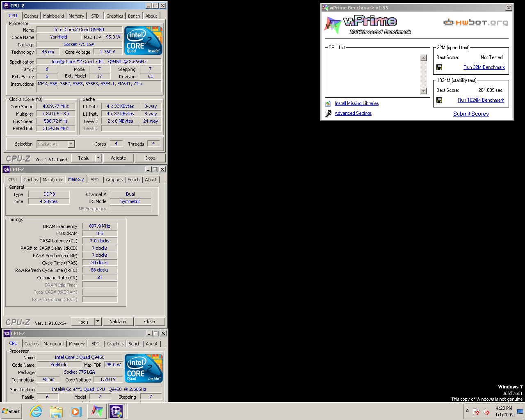Click the Intel Core 2 Quad badge in bottom CPU-Z
Image resolution: width=525 pixels, height=420 pixels.
(x=144, y=368)
